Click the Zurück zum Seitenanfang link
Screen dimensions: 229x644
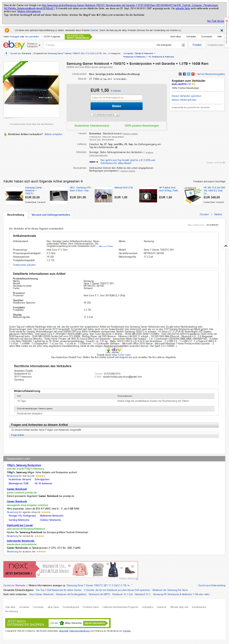(212, 586)
